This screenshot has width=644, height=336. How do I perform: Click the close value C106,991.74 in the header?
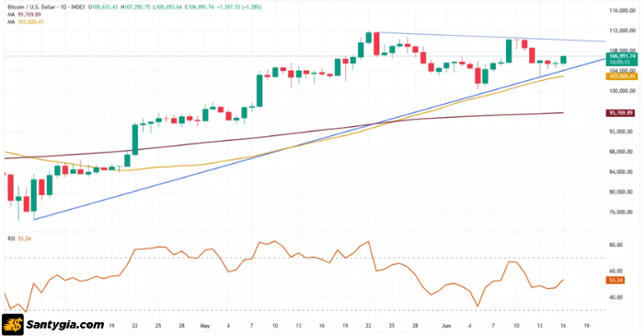coord(200,7)
